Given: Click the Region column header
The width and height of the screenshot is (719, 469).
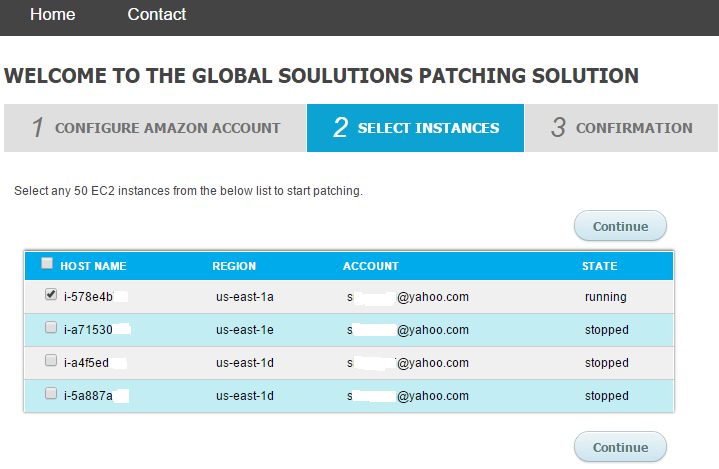Looking at the screenshot, I should click(234, 266).
